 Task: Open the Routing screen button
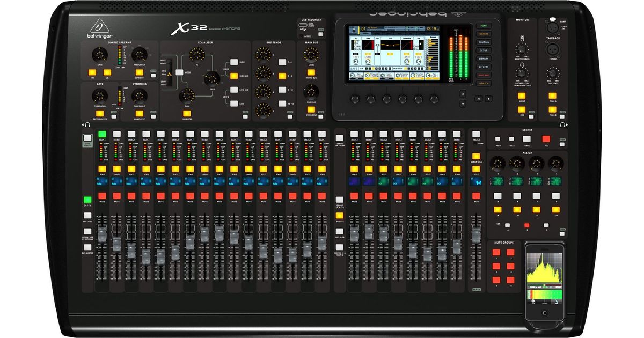click(484, 42)
